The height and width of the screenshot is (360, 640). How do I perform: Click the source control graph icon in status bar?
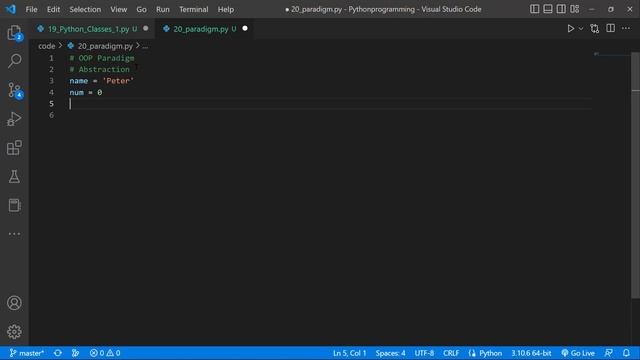[76, 353]
